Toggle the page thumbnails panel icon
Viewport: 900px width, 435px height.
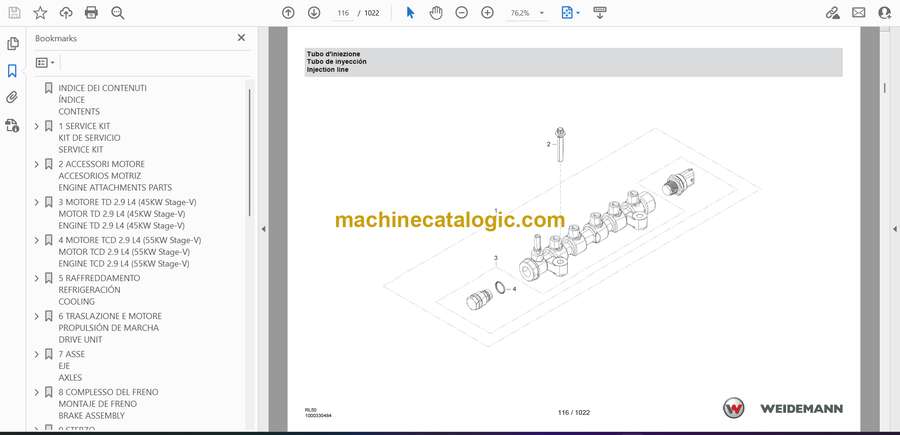click(12, 44)
